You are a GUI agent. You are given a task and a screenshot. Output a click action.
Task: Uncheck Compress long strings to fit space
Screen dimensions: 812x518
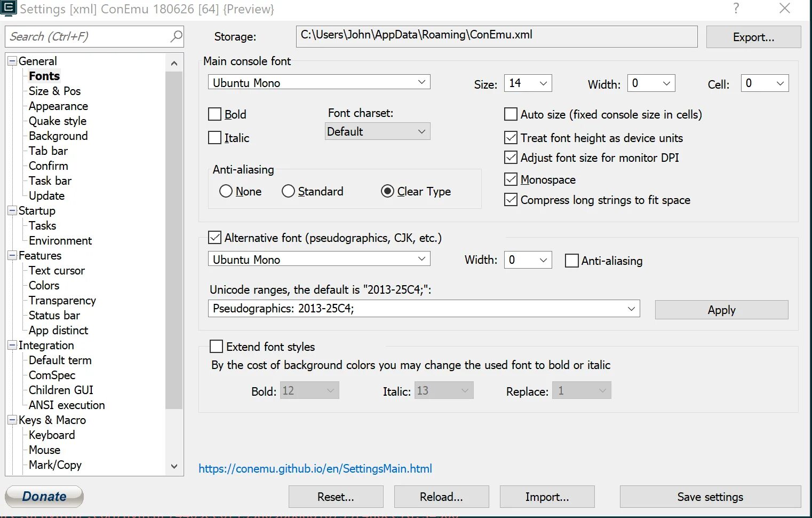(511, 199)
